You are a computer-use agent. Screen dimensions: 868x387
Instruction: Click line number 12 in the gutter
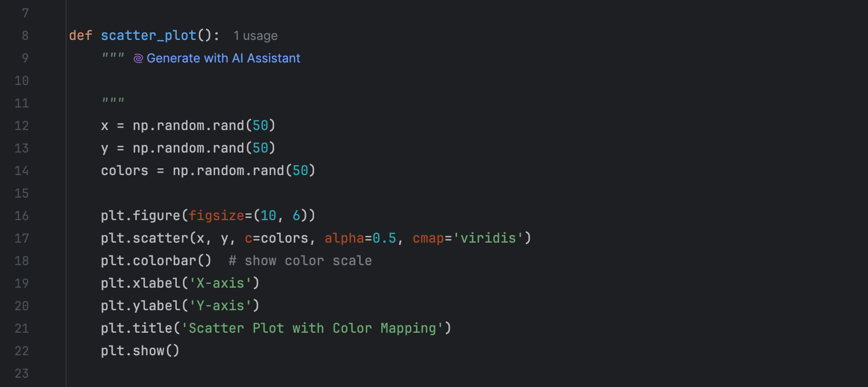tap(22, 126)
